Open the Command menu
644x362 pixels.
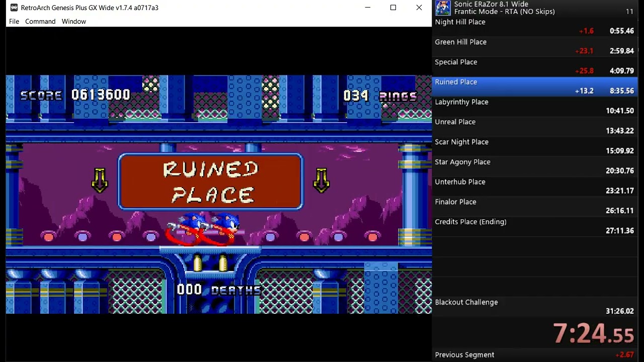(40, 21)
